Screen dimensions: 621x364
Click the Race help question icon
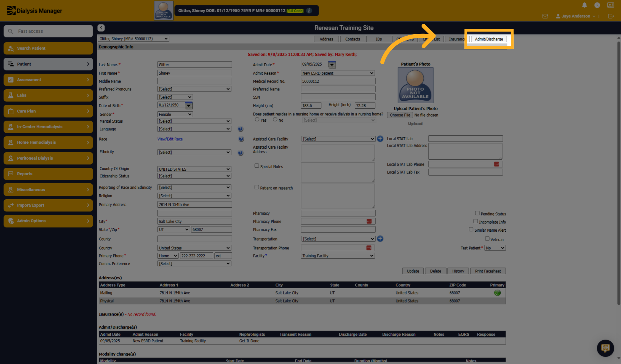pos(241,139)
